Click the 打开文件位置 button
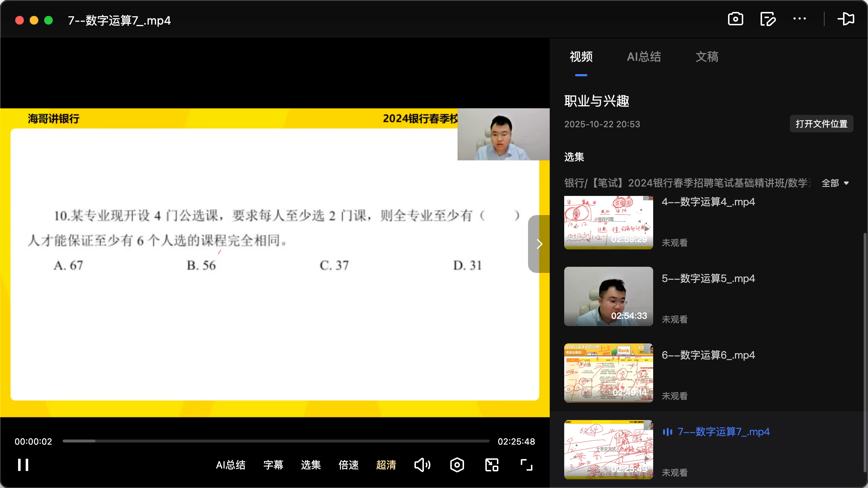The width and height of the screenshot is (868, 488). [821, 124]
